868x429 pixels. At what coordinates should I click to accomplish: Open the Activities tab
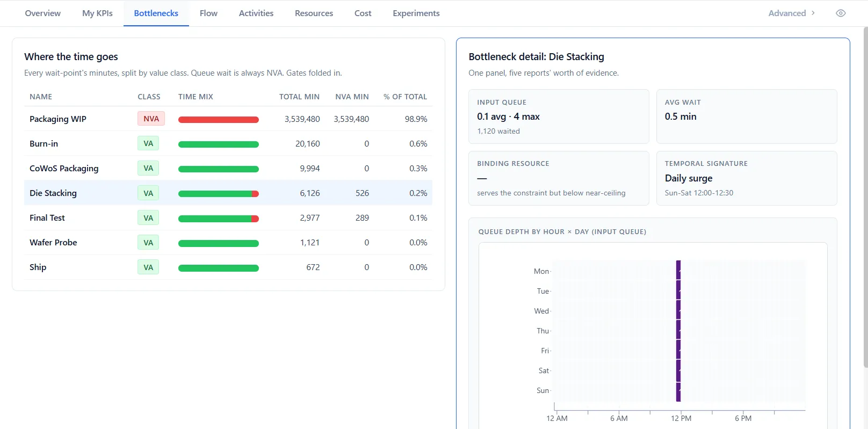tap(256, 13)
